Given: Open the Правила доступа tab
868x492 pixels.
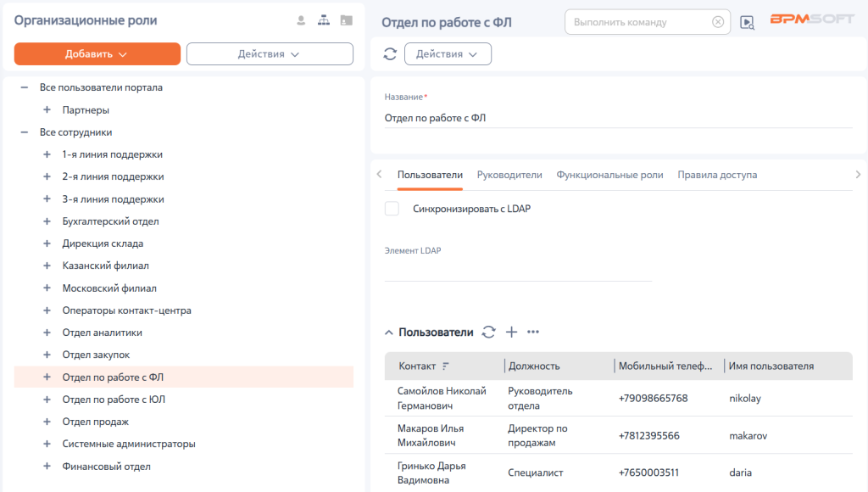Looking at the screenshot, I should click(717, 175).
